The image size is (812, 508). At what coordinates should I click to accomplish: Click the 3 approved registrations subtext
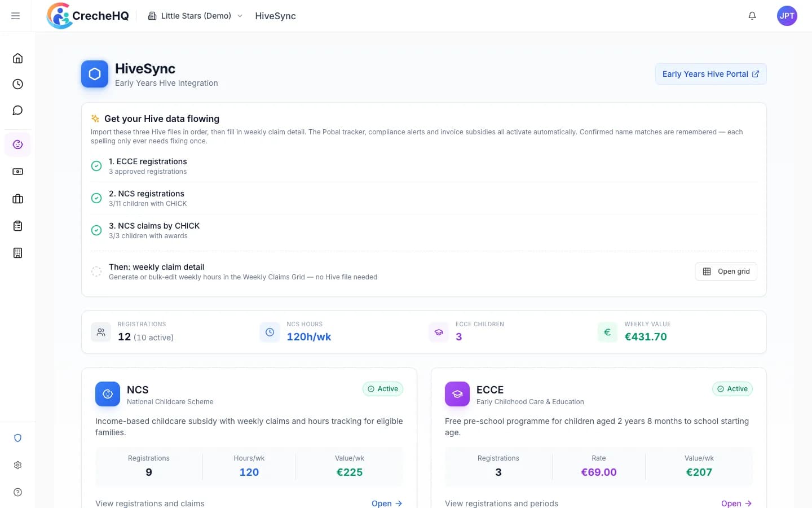click(148, 172)
